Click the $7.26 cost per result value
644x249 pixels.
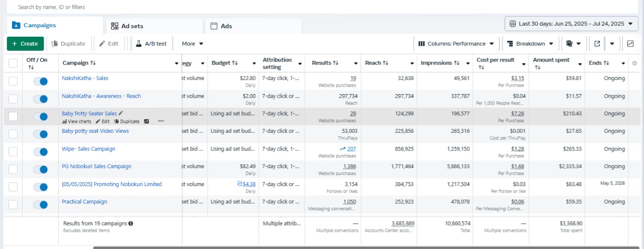point(518,114)
